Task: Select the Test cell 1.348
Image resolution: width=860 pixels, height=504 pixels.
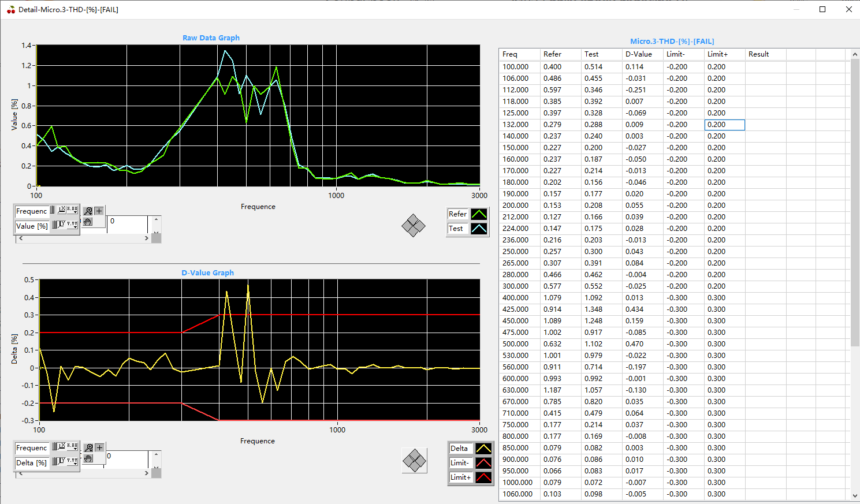Action: (601, 309)
